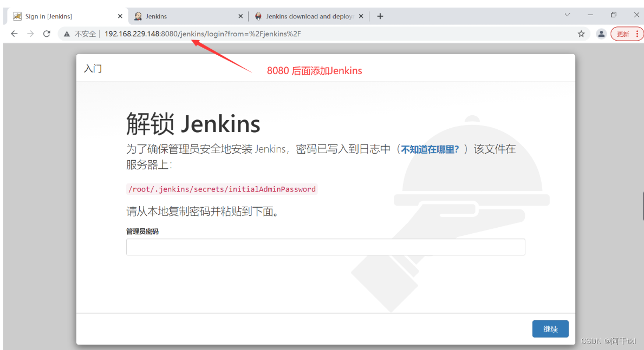Click the browser reload icon

point(47,34)
